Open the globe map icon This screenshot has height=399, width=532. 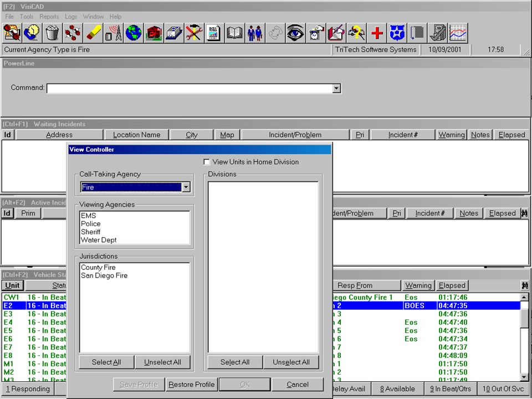tap(134, 33)
